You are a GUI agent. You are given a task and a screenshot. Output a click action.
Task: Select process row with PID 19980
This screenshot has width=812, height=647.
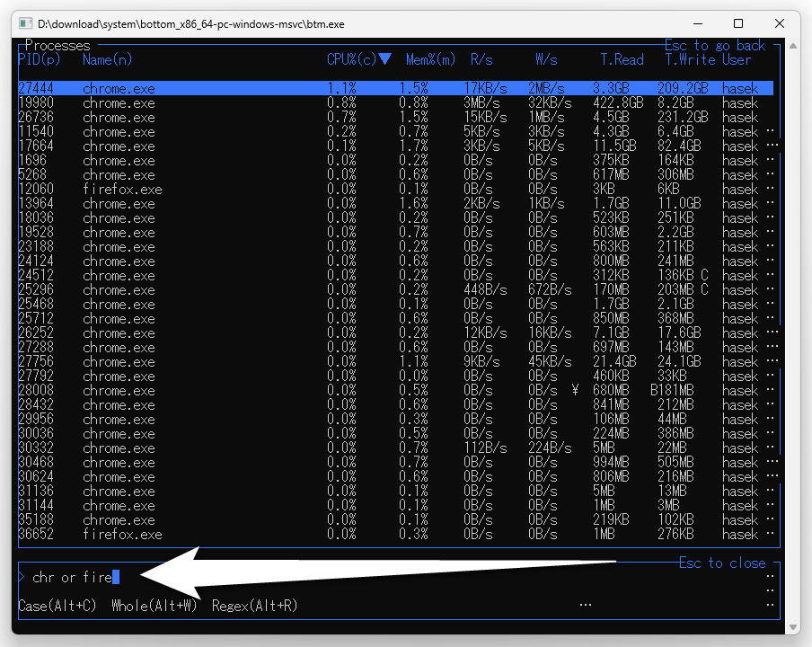click(x=395, y=102)
